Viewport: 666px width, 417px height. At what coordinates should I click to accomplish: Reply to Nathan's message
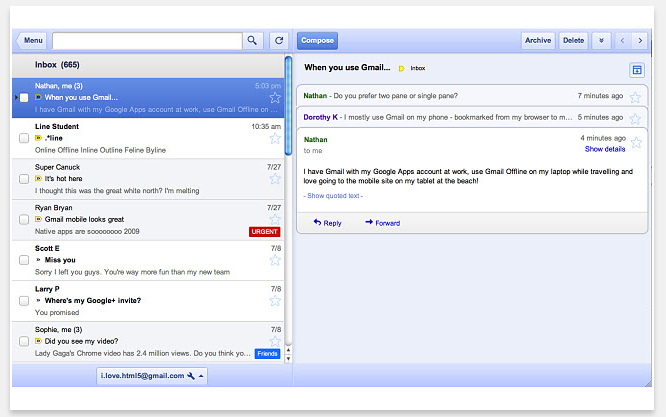(x=327, y=223)
